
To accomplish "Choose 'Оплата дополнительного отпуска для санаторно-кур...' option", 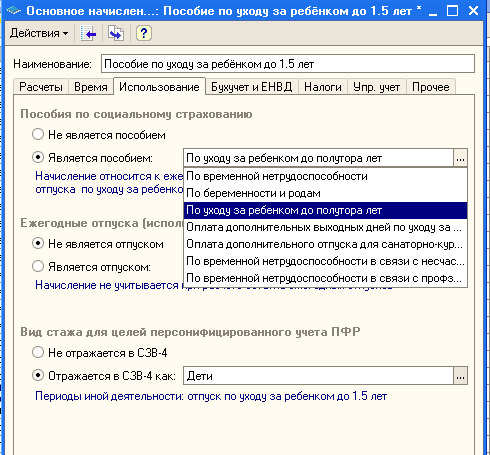I will coord(325,244).
